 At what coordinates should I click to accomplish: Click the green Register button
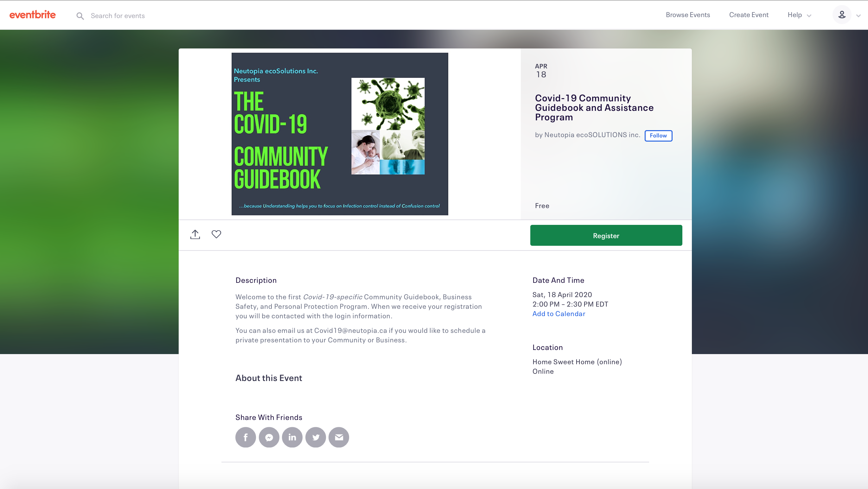[x=606, y=235]
